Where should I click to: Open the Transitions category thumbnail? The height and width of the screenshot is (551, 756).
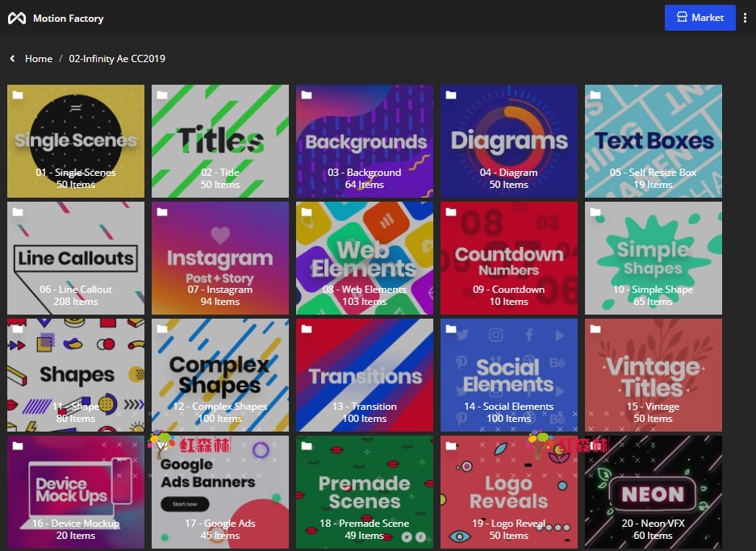pos(365,375)
